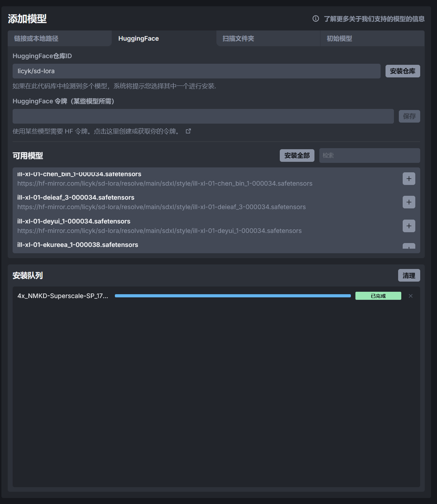
Task: Focus the HuggingFace仓库ID field containing licyk/sd-lora
Action: point(196,71)
